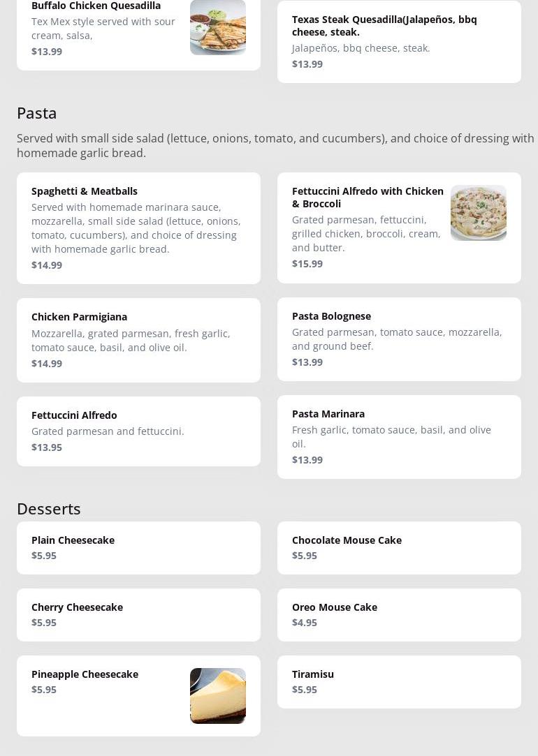Click the Pasta section heading
The width and height of the screenshot is (538, 756).
point(37,113)
